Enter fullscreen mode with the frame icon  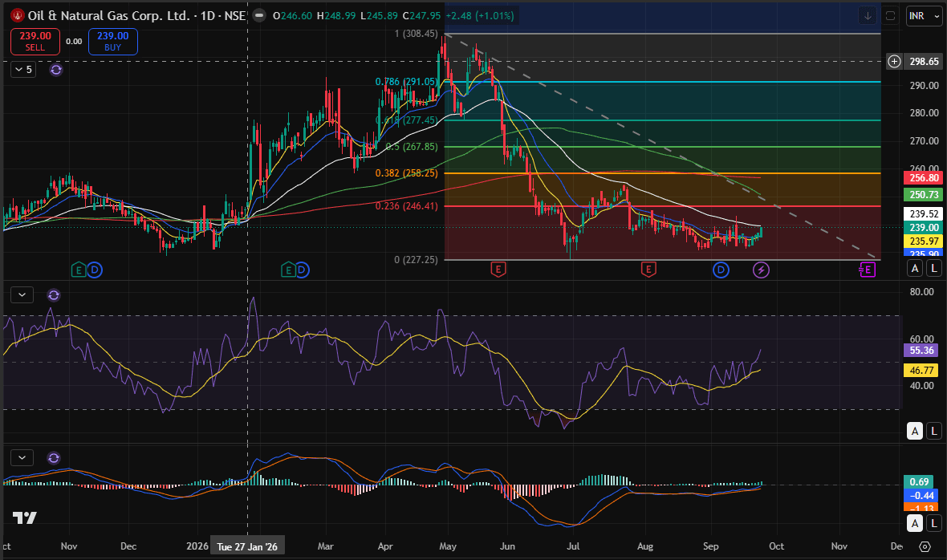[x=890, y=16]
